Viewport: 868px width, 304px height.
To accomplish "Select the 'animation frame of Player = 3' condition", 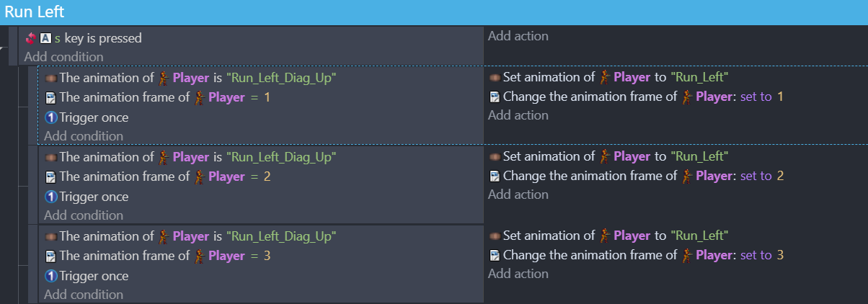I will [x=157, y=256].
